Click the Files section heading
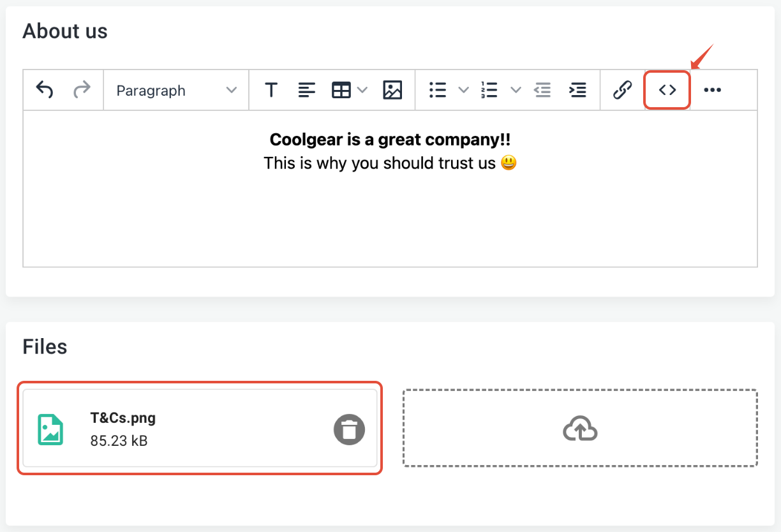The height and width of the screenshot is (532, 781). coord(45,346)
